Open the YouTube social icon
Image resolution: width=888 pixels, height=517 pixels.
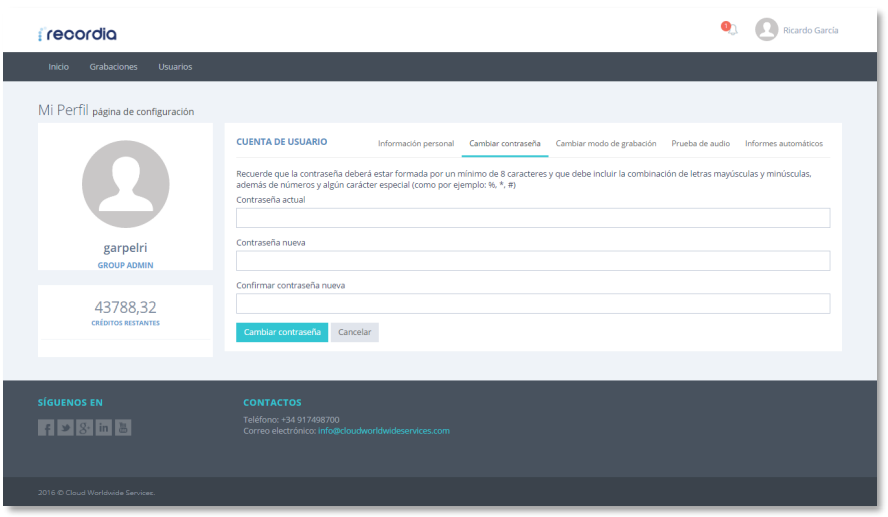coord(123,428)
